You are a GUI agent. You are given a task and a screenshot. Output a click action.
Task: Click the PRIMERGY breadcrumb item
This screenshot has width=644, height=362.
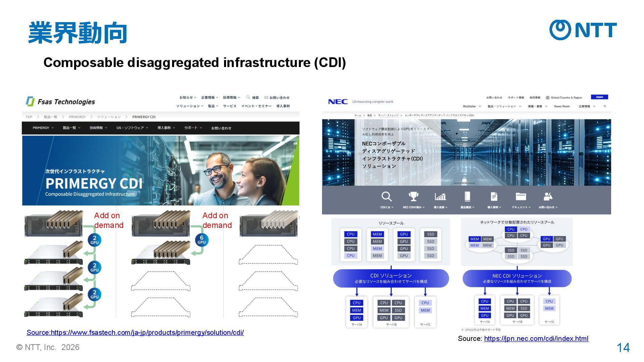77,117
